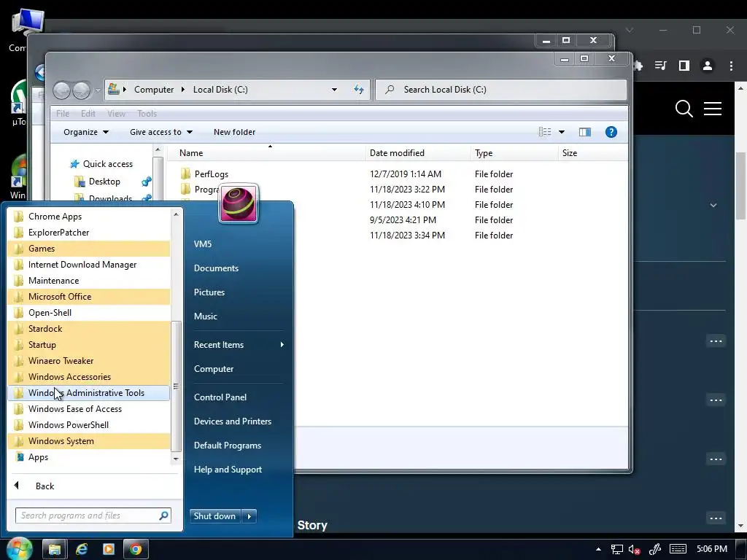
Task: Click the Explorer help icon
Action: tap(611, 132)
